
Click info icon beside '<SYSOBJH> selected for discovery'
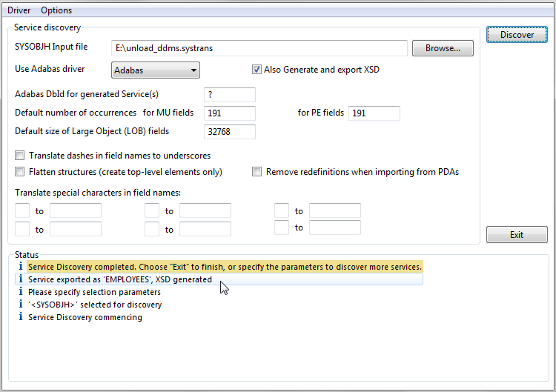21,304
